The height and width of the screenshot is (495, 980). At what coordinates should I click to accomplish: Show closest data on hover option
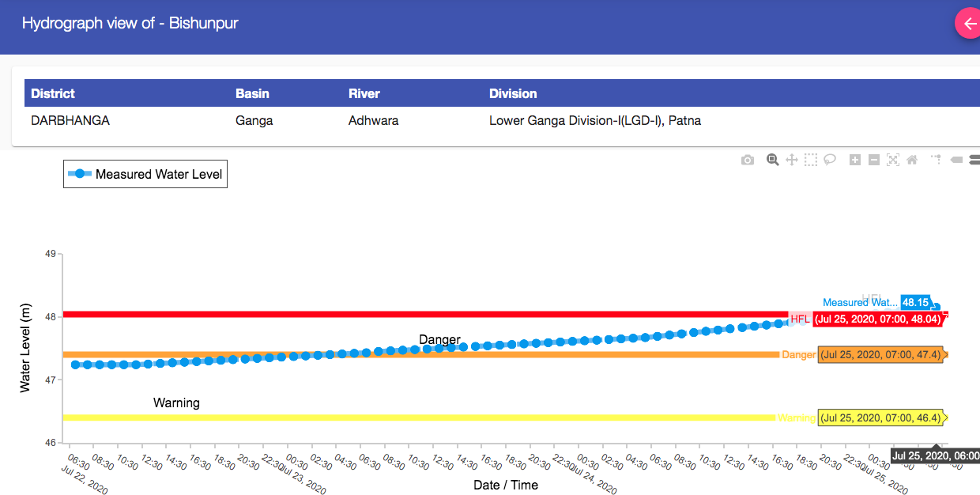click(x=956, y=161)
